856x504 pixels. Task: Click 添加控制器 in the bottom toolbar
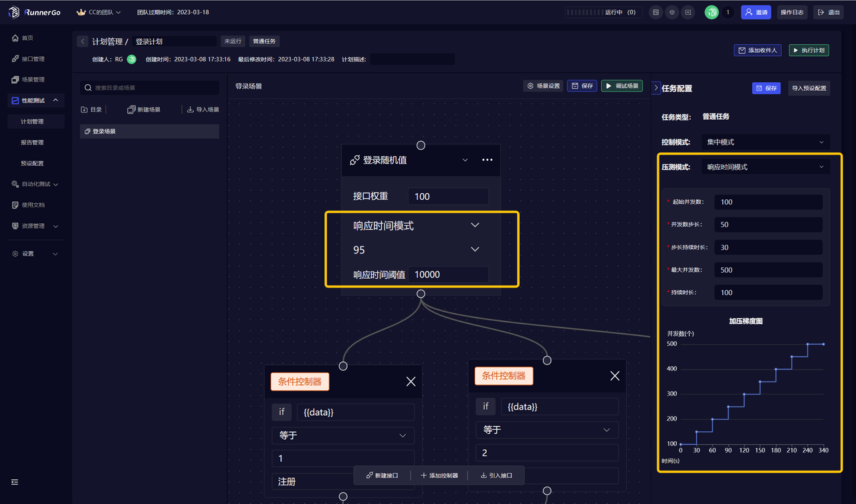point(439,475)
